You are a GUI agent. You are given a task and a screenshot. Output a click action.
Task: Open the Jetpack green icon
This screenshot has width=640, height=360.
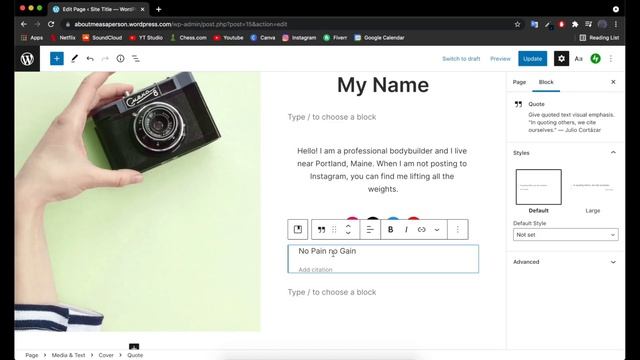[596, 59]
